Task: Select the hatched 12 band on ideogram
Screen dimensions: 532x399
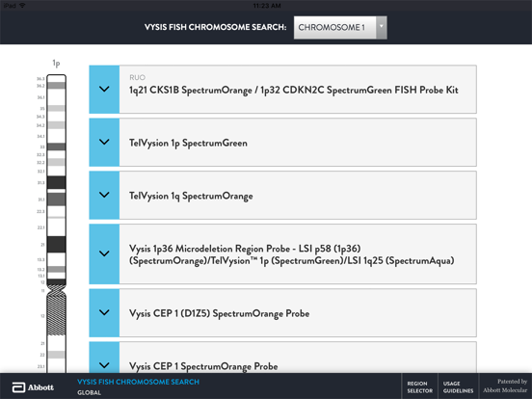Action: pyautogui.click(x=56, y=314)
